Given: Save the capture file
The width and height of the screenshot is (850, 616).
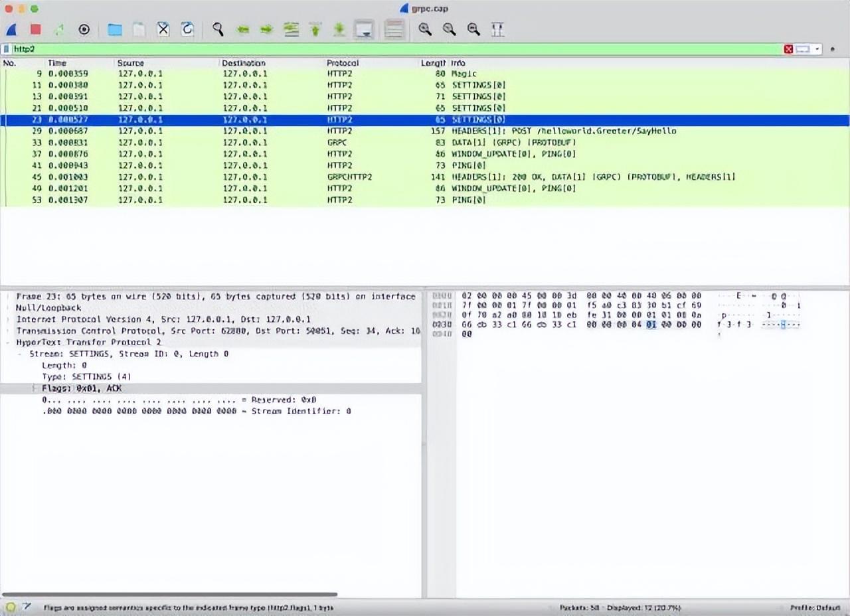Looking at the screenshot, I should pos(139,29).
